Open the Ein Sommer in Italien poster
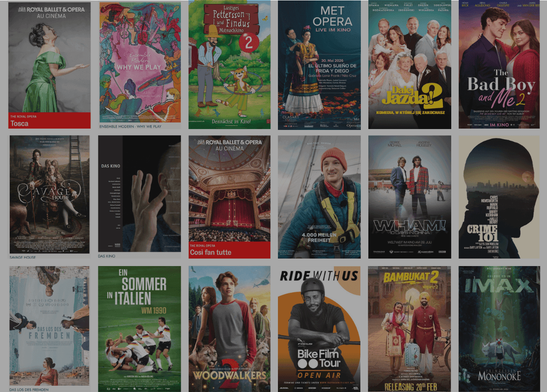Image resolution: width=547 pixels, height=392 pixels. click(x=140, y=329)
